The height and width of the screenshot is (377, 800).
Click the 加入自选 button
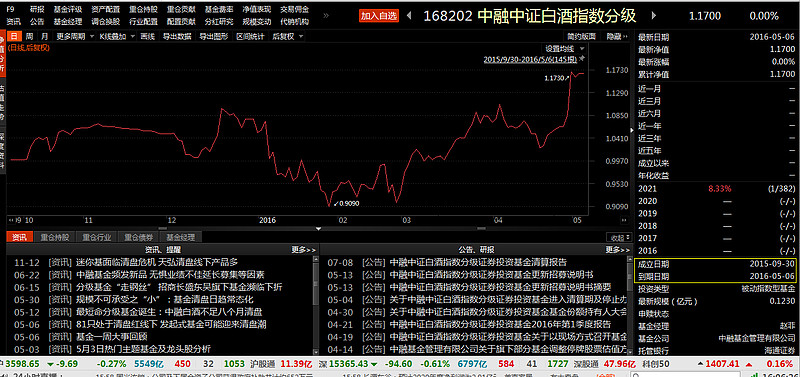coord(379,16)
